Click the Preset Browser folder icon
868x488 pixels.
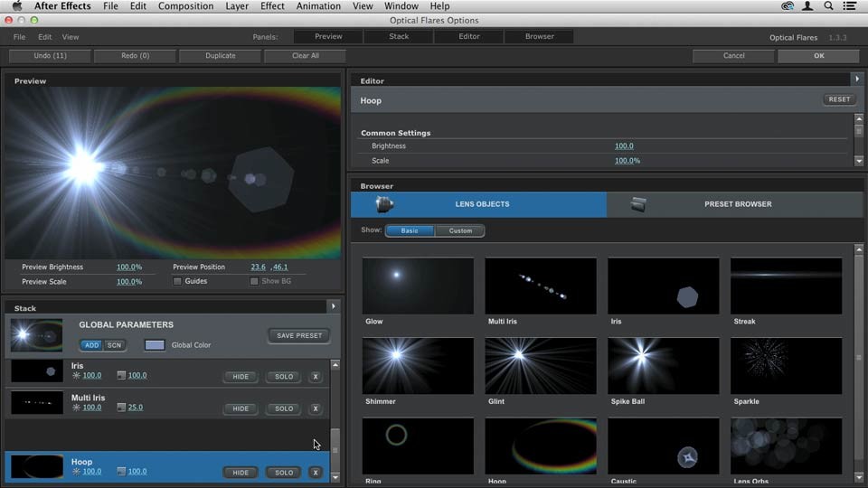pyautogui.click(x=638, y=204)
